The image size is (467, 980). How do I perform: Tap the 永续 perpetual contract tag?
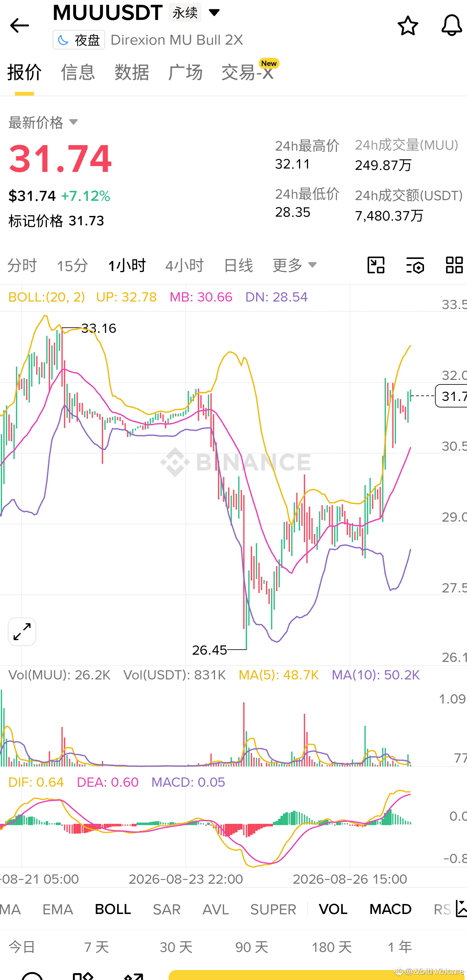(x=185, y=13)
